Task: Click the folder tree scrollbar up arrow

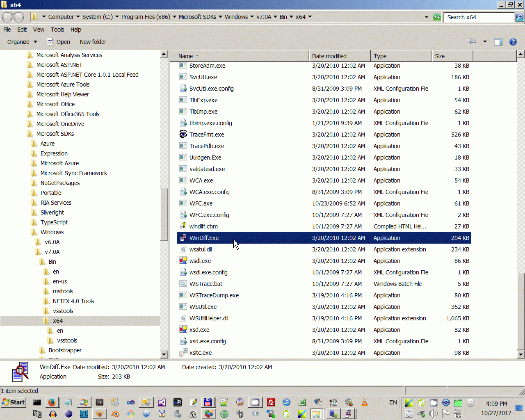Action: 164,55
